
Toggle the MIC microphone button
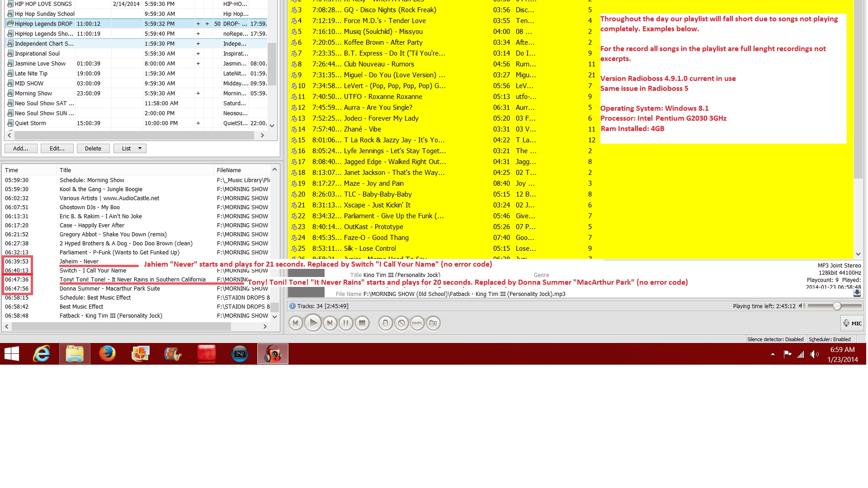pos(852,323)
